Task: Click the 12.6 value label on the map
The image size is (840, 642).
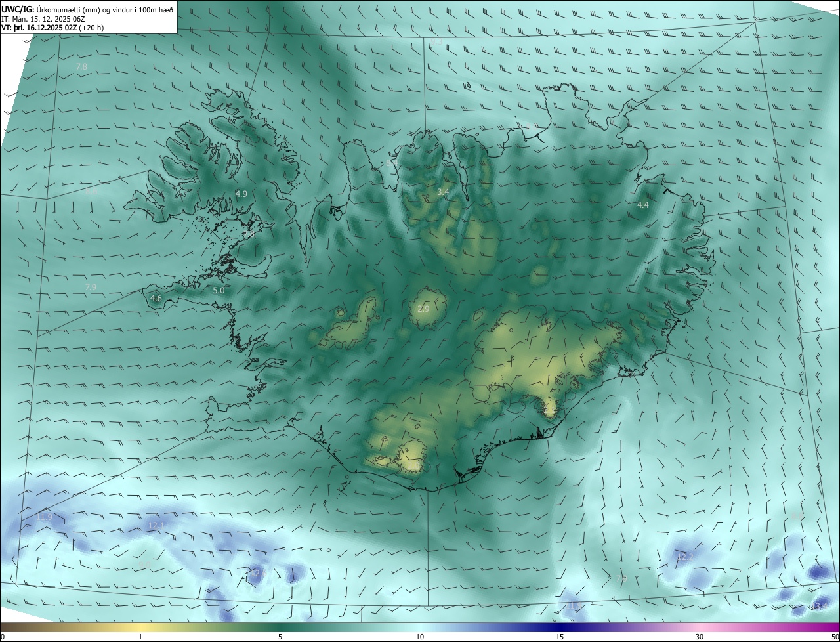Action: (259, 573)
